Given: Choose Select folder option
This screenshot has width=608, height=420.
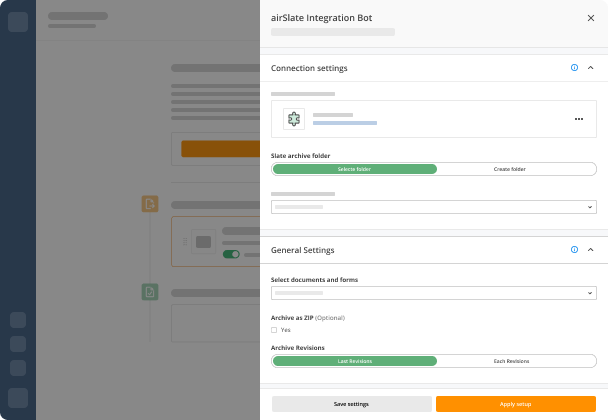Looking at the screenshot, I should pyautogui.click(x=354, y=169).
